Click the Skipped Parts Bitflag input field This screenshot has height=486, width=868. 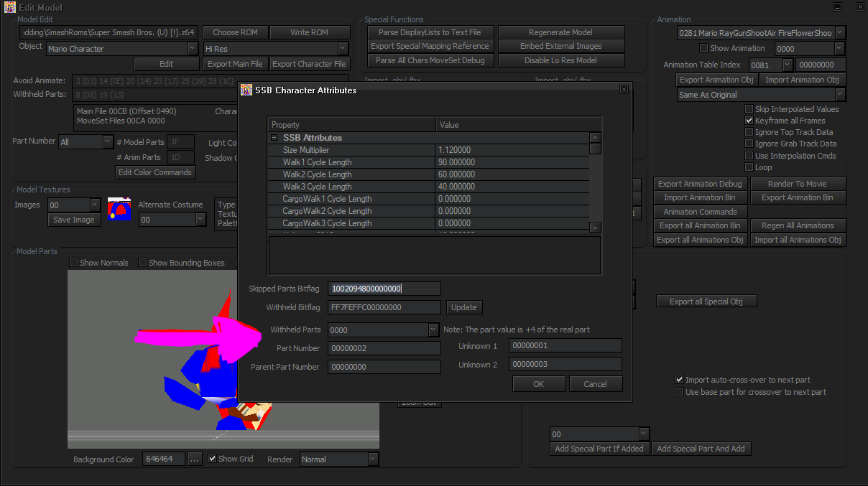[384, 289]
